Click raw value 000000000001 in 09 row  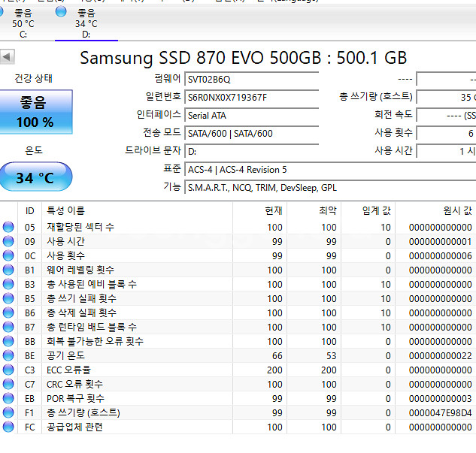[440, 242]
